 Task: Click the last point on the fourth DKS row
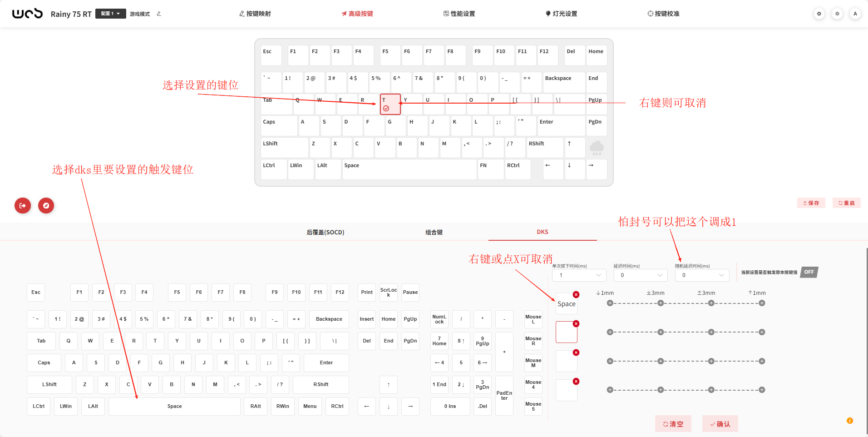click(762, 390)
